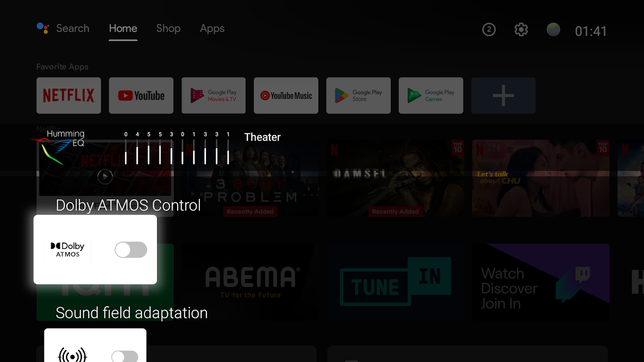Screen dimensions: 644x362
Task: Open the Twitch Watch Discover Join In card
Action: [541, 282]
